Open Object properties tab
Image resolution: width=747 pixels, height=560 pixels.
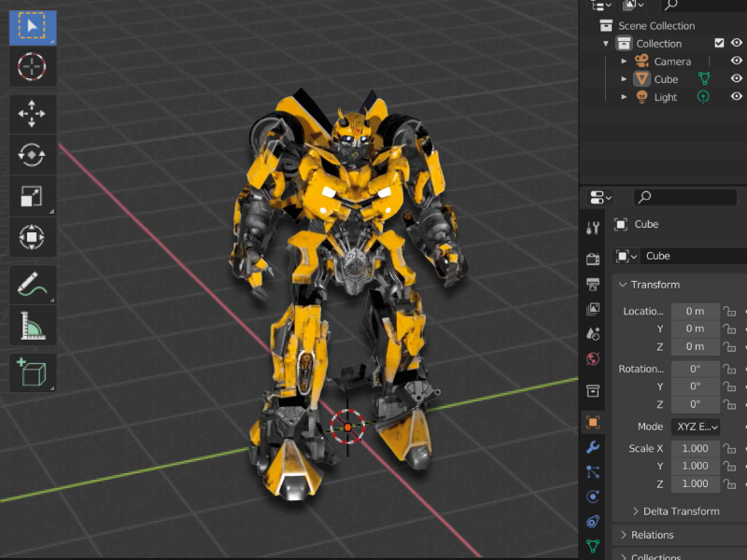[593, 423]
